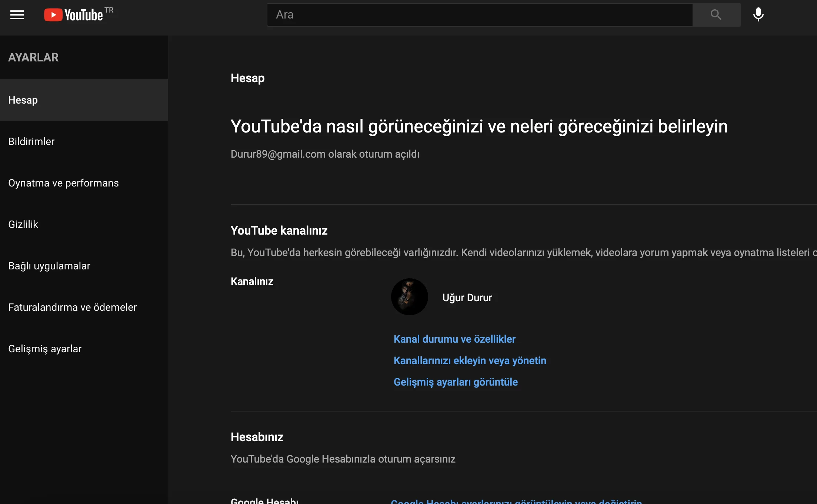The width and height of the screenshot is (817, 504).
Task: Open Faturalandırma ve ödemeler
Action: (x=72, y=307)
